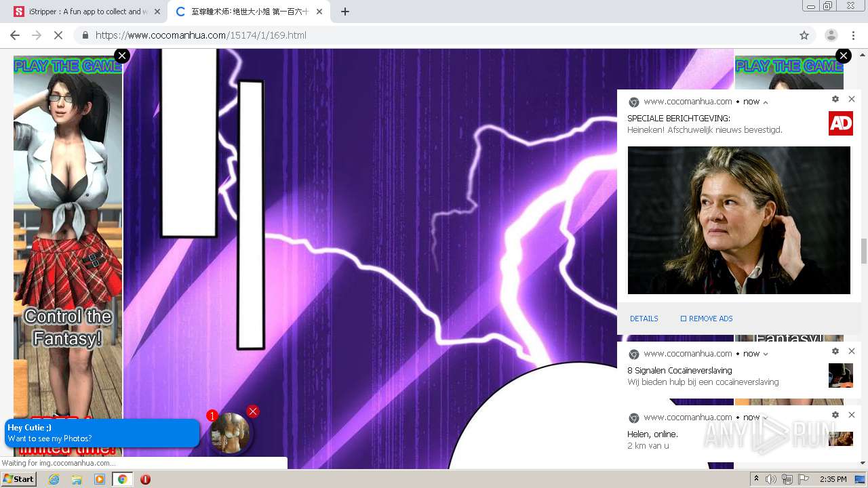This screenshot has width=868, height=488.
Task: Click the page vertical scrollbar thumb
Action: (x=863, y=251)
